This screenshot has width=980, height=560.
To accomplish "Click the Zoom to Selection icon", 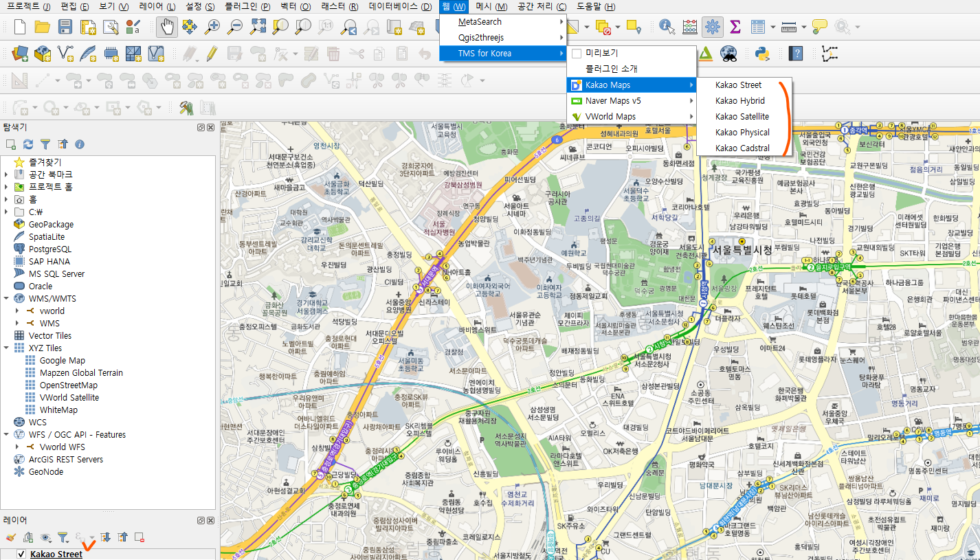I will (280, 27).
